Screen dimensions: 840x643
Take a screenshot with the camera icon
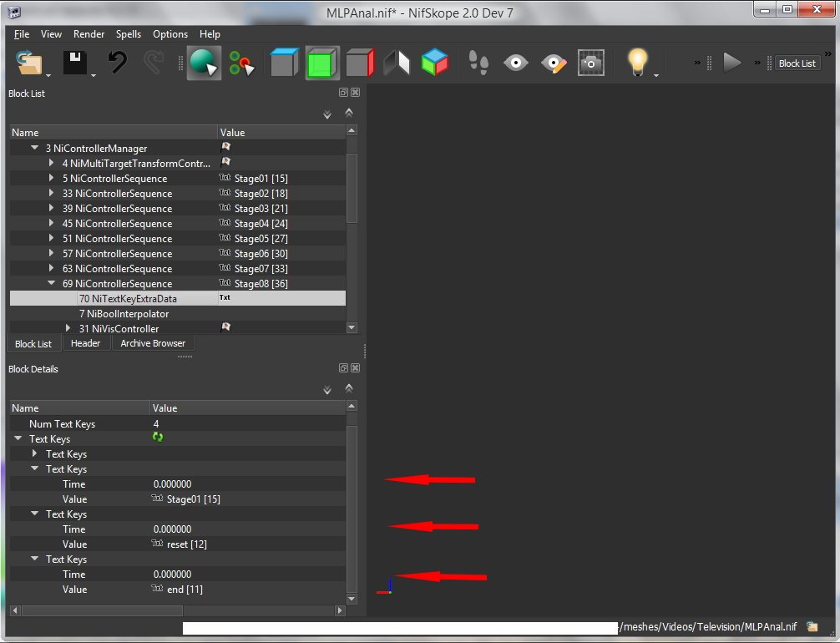click(591, 63)
